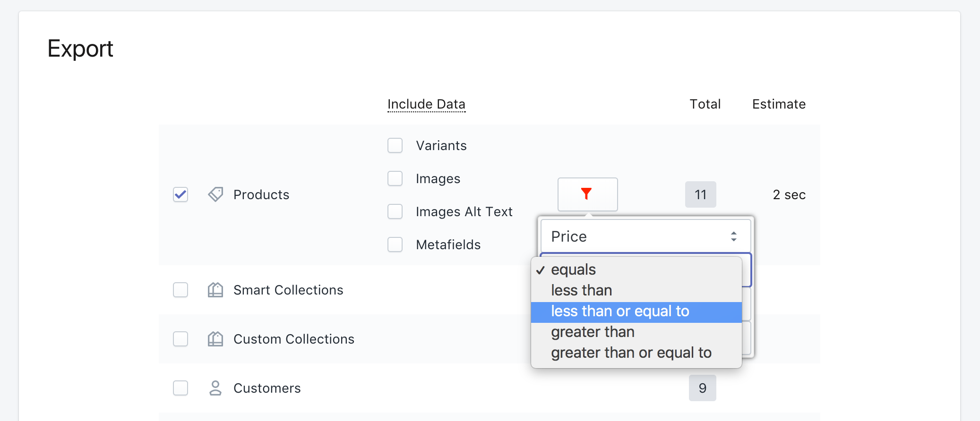
Task: Open the Price field dropdown
Action: pyautogui.click(x=645, y=236)
